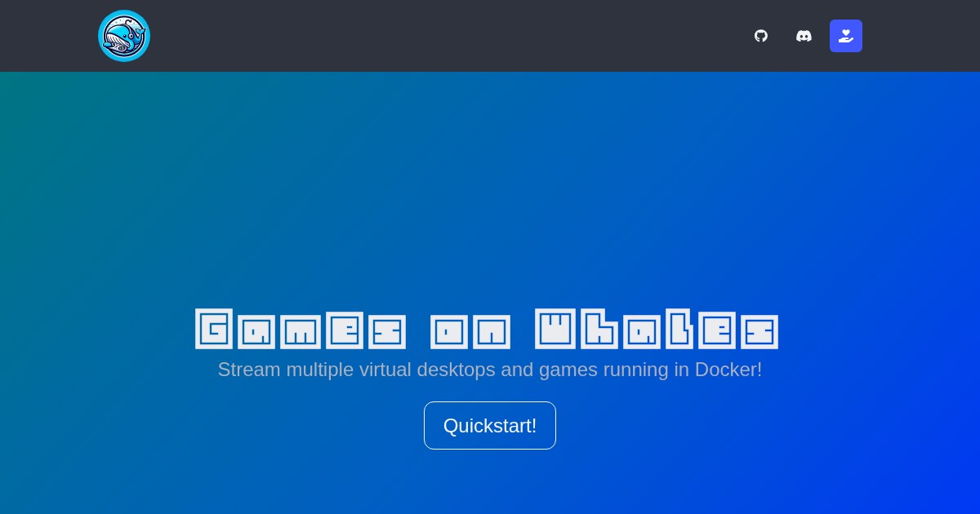This screenshot has height=514, width=980.
Task: Click the Games on Whales whale logo
Action: [x=124, y=36]
